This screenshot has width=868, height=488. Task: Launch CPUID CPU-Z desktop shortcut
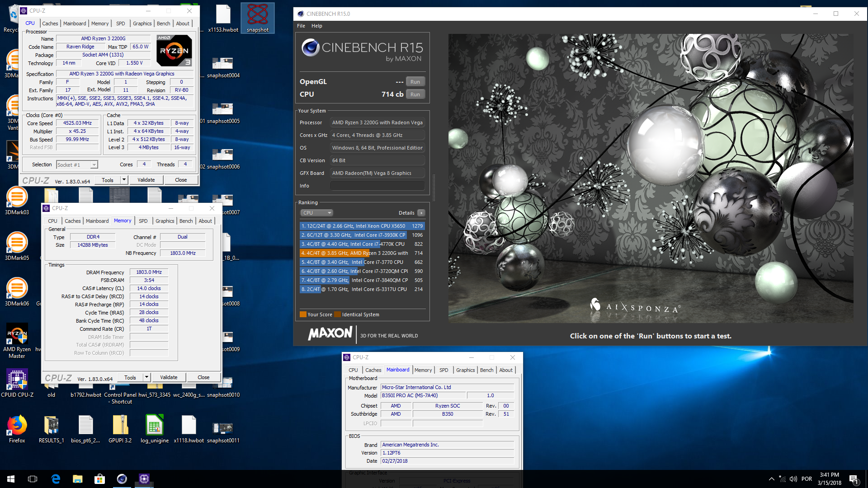coord(17,383)
